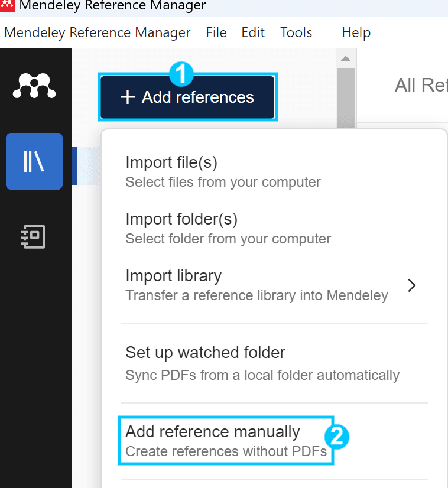Viewport: 448px width, 488px height.
Task: Open the Tools menu
Action: pyautogui.click(x=296, y=32)
